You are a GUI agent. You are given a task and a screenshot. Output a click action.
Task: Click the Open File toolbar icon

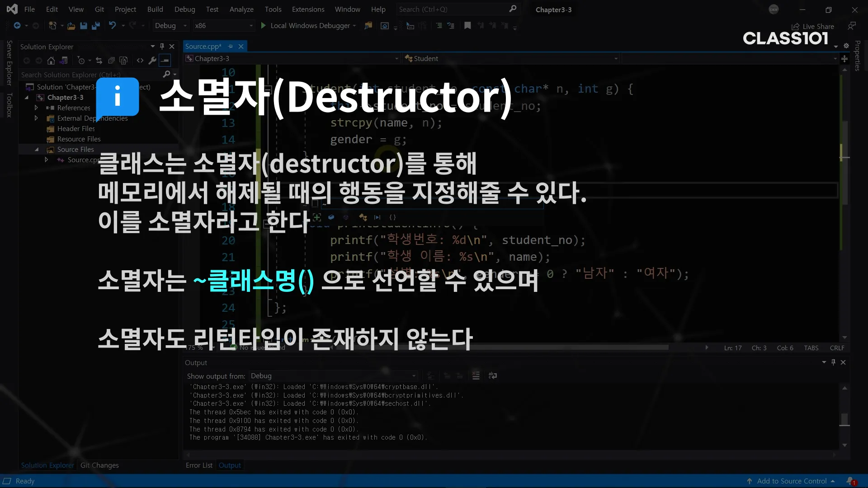pyautogui.click(x=71, y=26)
